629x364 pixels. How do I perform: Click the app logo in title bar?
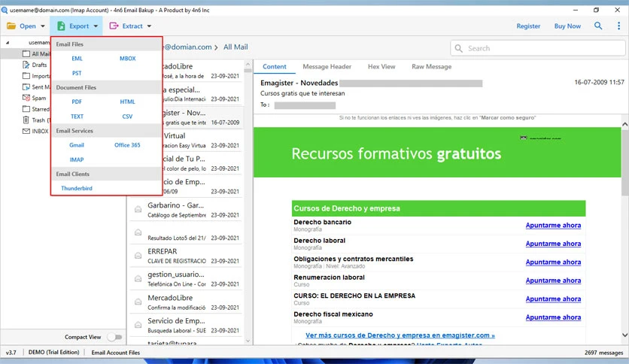(x=5, y=10)
